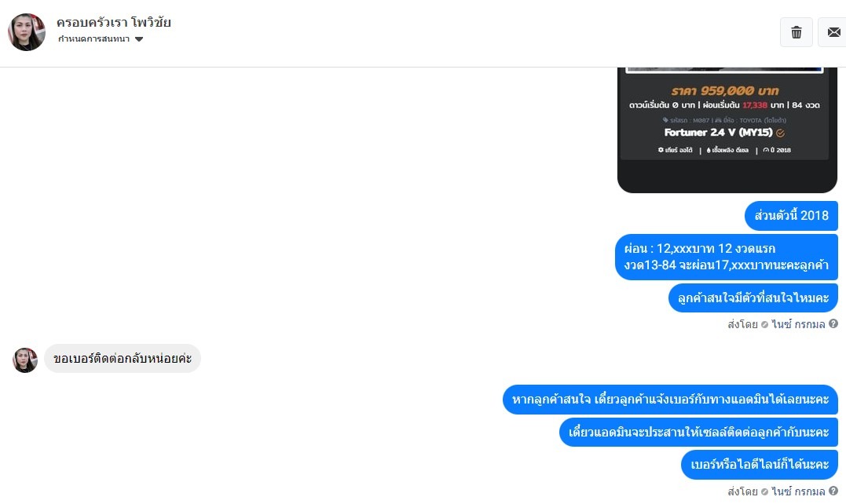Screen dimensions: 846x504
Task: Select the message bubble ส่วนตัวนี้ 2018
Action: click(791, 216)
